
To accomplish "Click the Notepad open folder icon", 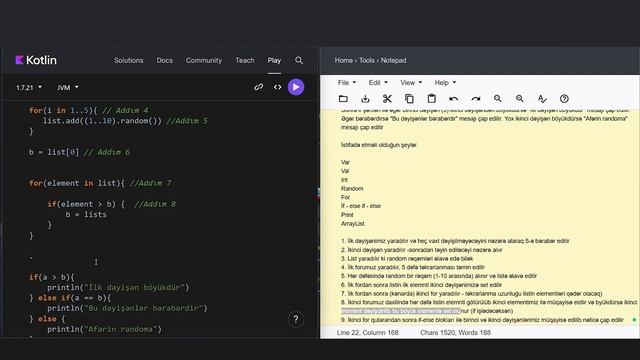I will tap(343, 98).
